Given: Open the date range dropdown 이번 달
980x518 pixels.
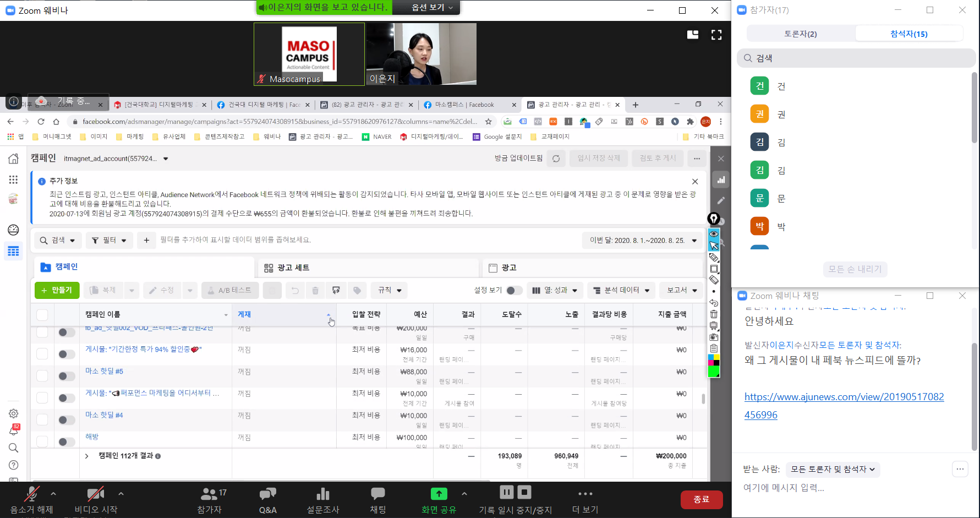Looking at the screenshot, I should 642,241.
